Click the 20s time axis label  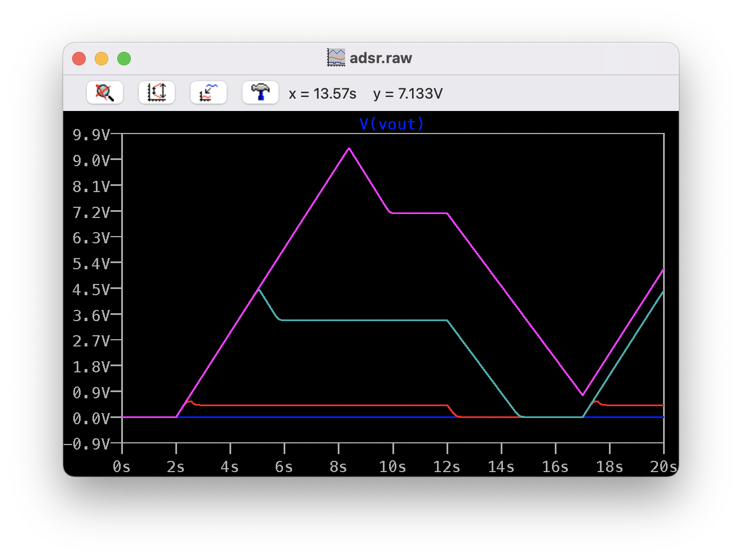(x=664, y=467)
